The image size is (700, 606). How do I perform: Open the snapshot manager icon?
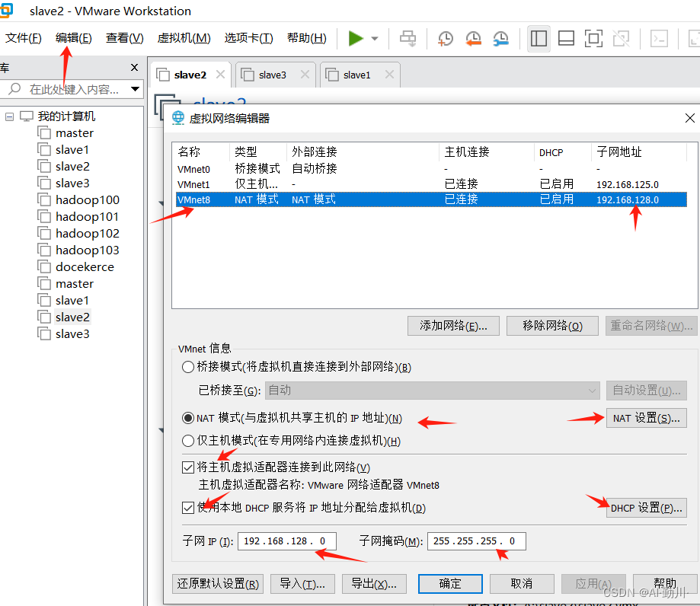501,39
